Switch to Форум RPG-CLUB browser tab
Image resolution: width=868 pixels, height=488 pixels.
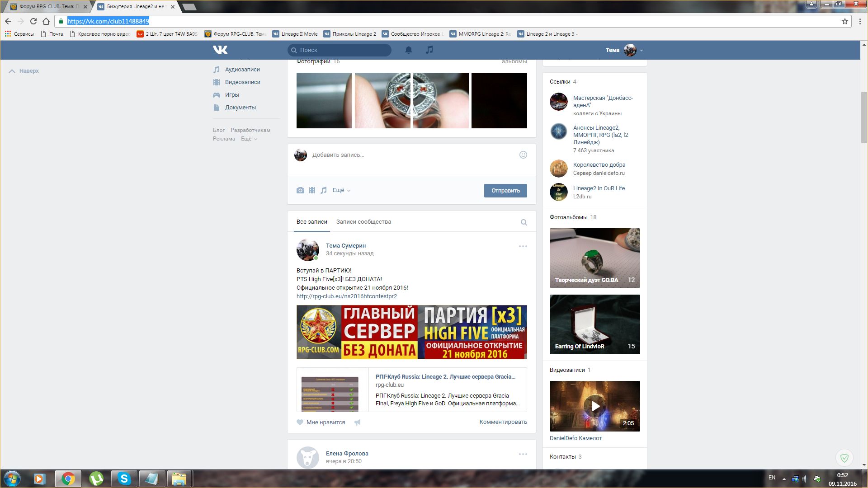pyautogui.click(x=49, y=7)
